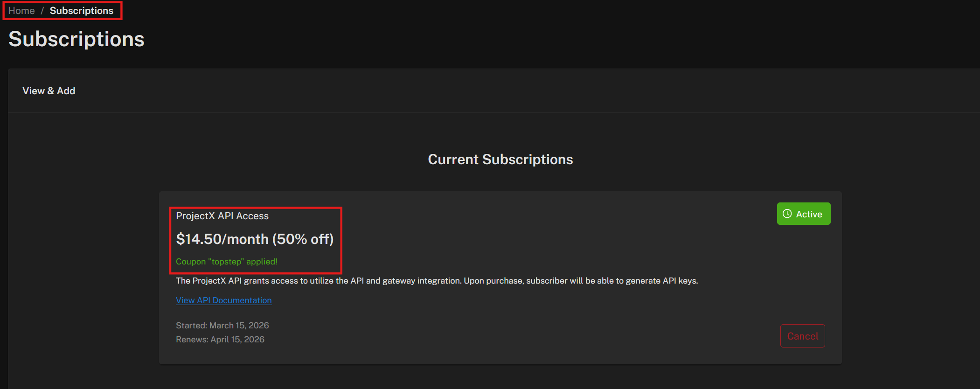Open View API Documentation
The image size is (980, 389).
pos(223,300)
